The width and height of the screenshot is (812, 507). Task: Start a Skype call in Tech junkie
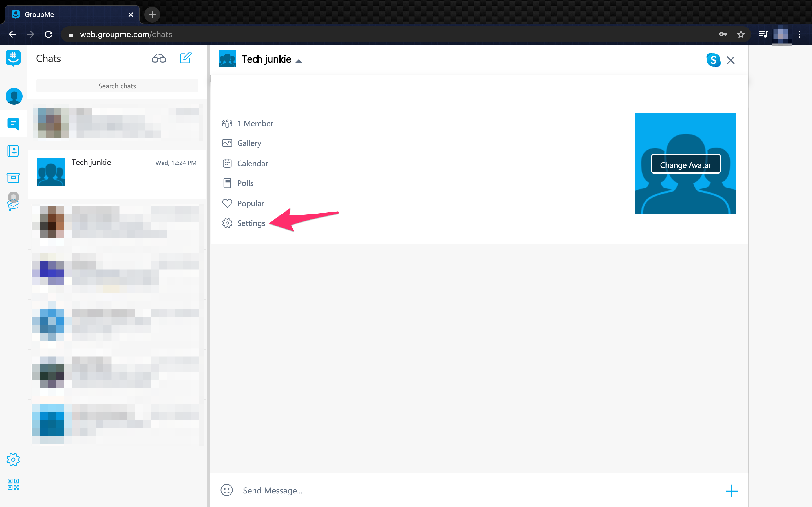tap(713, 60)
